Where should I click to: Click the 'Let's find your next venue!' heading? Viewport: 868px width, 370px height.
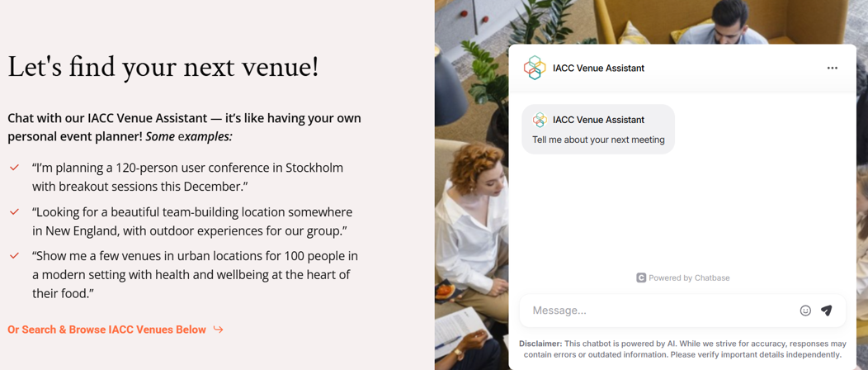tap(163, 68)
